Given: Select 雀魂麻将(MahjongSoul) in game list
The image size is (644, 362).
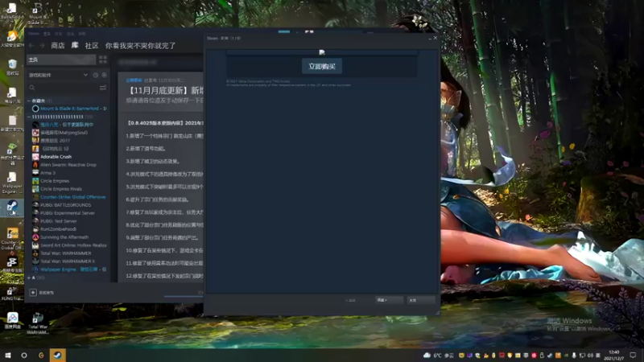Looking at the screenshot, I should [x=64, y=133].
